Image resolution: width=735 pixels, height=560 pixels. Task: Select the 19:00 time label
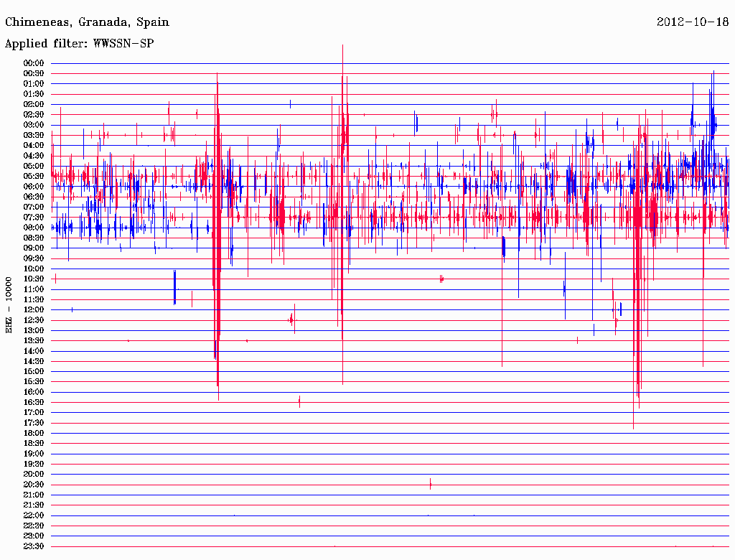[x=33, y=454]
